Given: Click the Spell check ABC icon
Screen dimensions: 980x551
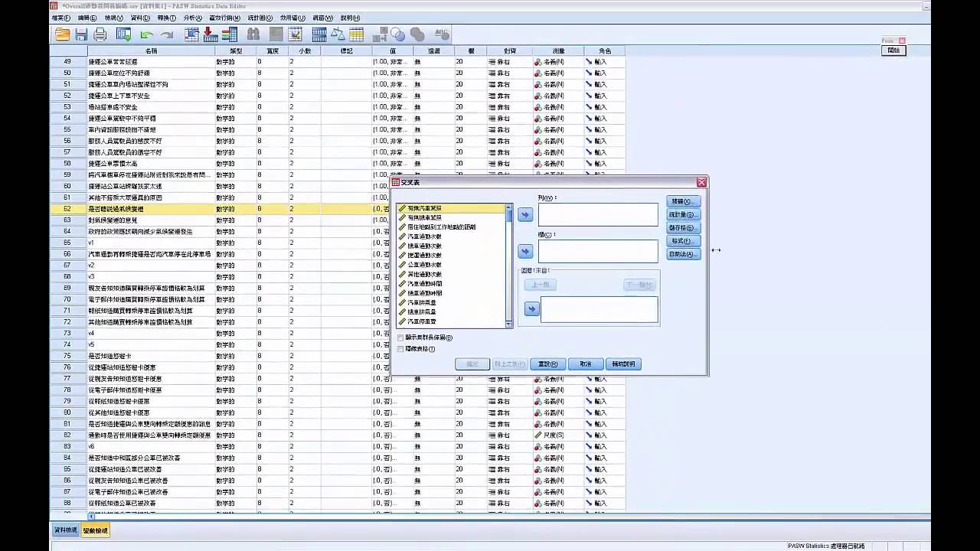Looking at the screenshot, I should pos(442,34).
